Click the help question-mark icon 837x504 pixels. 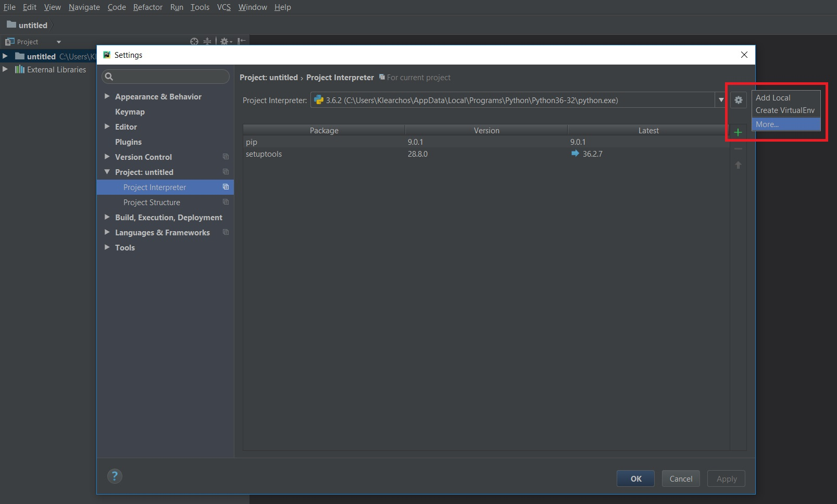[x=115, y=476]
